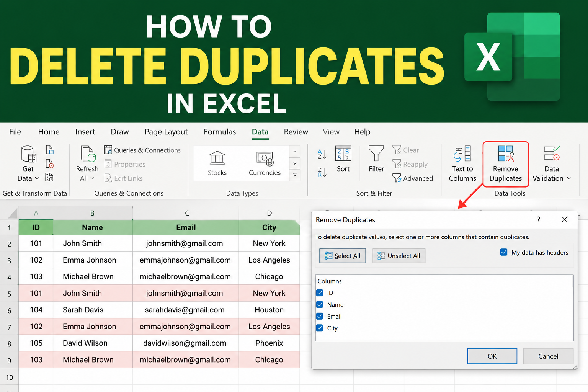This screenshot has height=392, width=588.
Task: Select row header 10
Action: [x=9, y=377]
